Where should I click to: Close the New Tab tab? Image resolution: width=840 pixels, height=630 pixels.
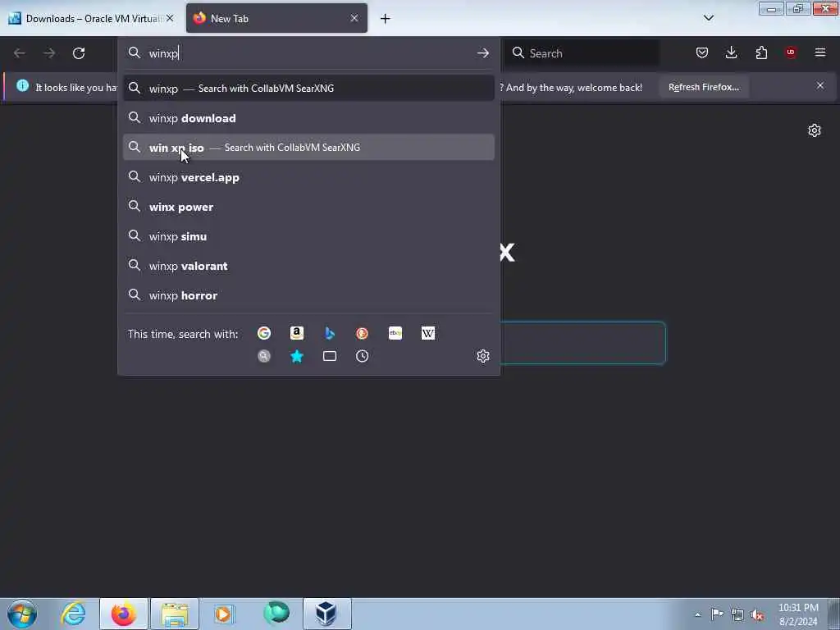click(x=354, y=18)
